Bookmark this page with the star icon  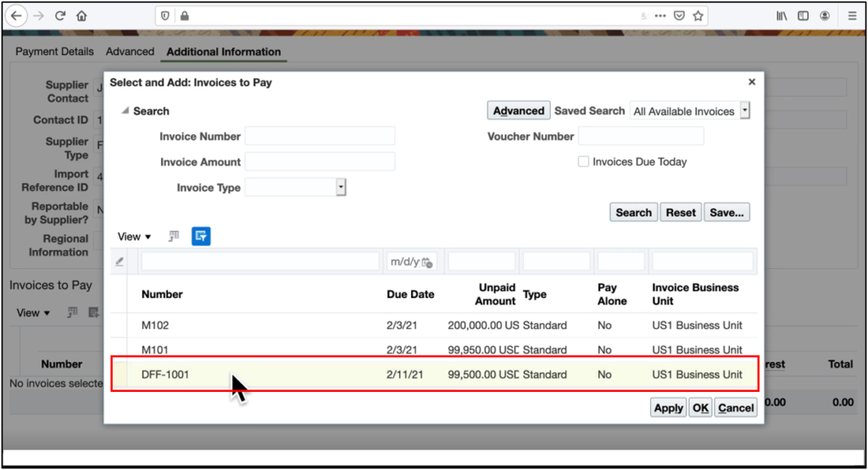[698, 15]
